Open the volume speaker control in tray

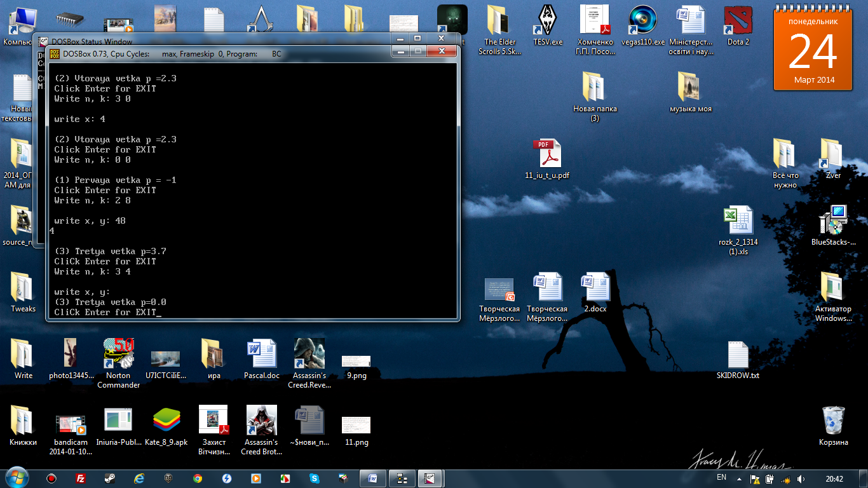click(x=801, y=478)
